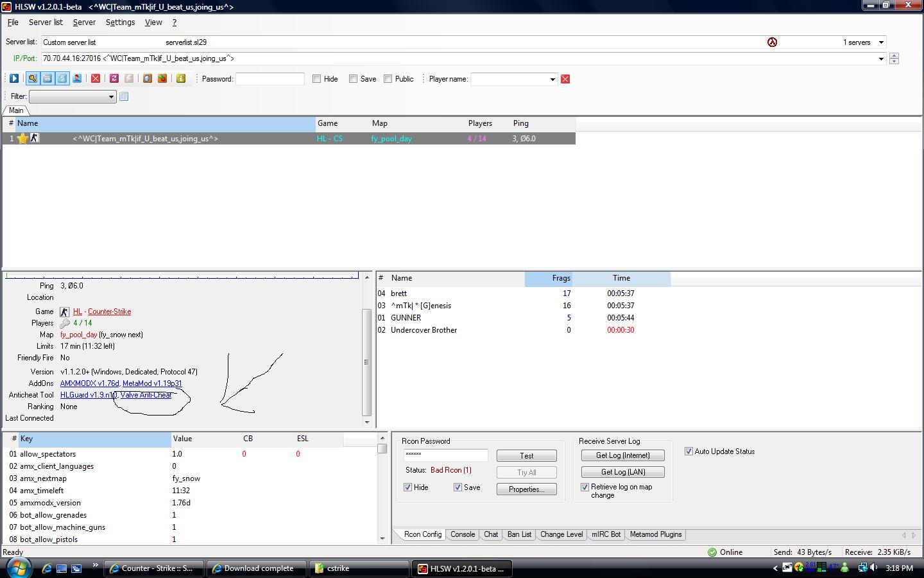Open the File menu

coord(13,22)
